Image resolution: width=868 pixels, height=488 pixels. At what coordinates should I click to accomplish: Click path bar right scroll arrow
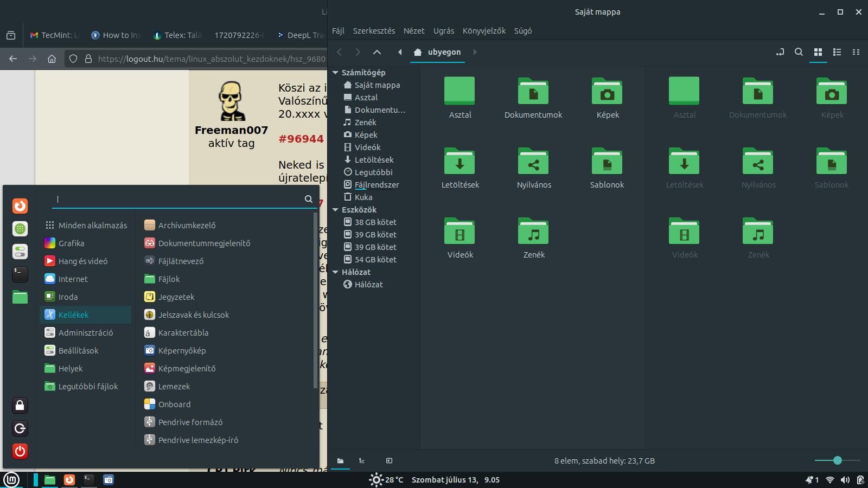(x=475, y=52)
